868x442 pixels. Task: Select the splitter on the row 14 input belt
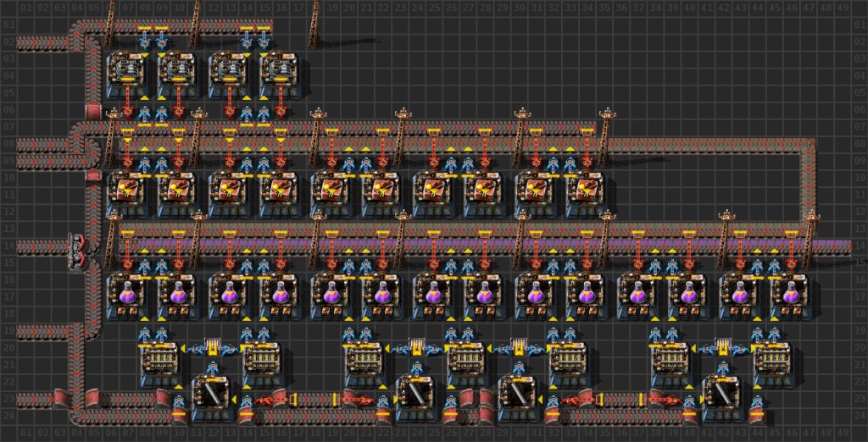pyautogui.click(x=76, y=252)
